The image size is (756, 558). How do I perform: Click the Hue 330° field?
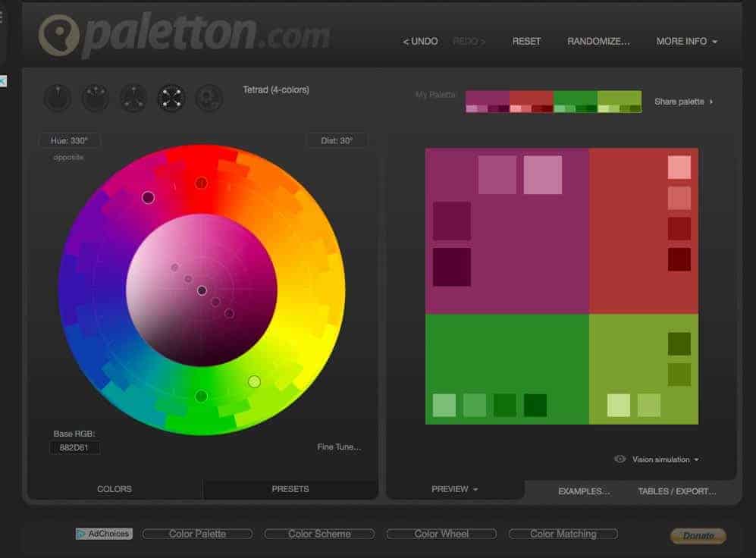[69, 140]
